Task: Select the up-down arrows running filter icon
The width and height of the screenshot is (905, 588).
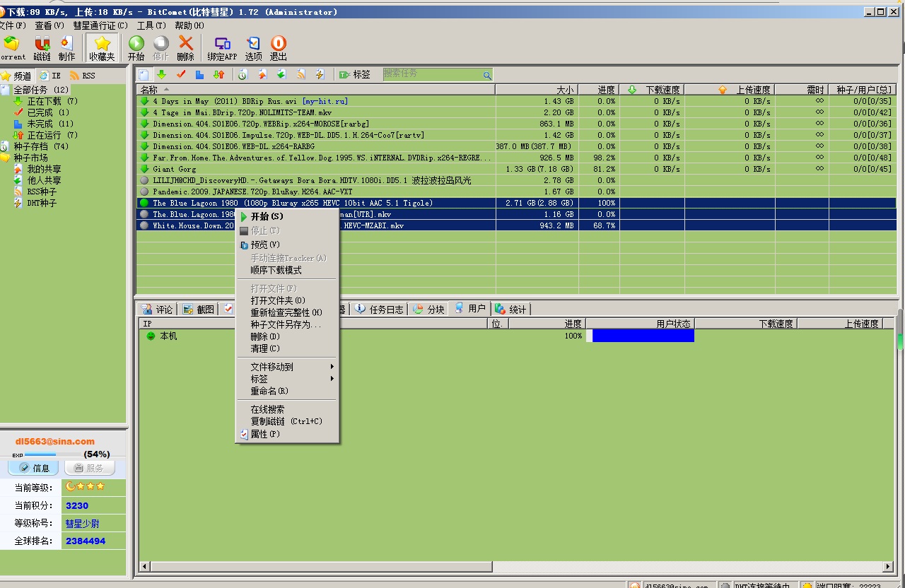Action: pos(219,74)
